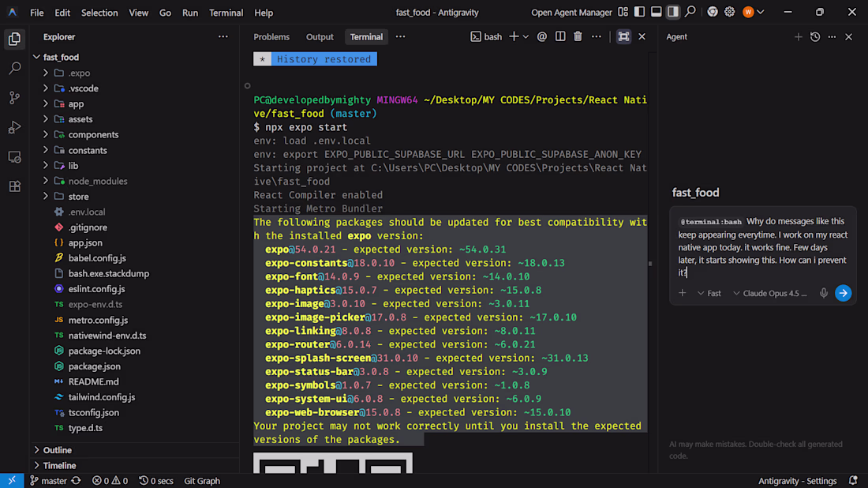
Task: Open the Terminal menu in menu bar
Action: coord(226,13)
